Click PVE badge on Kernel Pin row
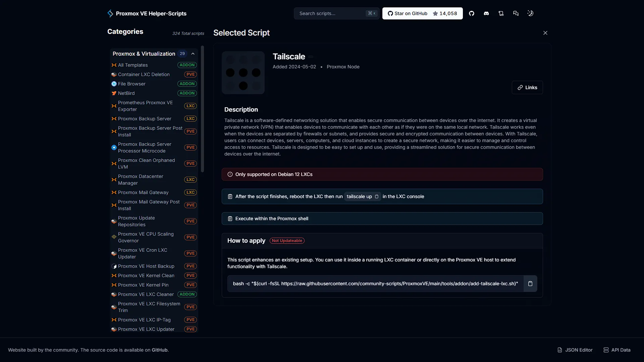Image resolution: width=644 pixels, height=362 pixels. tap(191, 285)
